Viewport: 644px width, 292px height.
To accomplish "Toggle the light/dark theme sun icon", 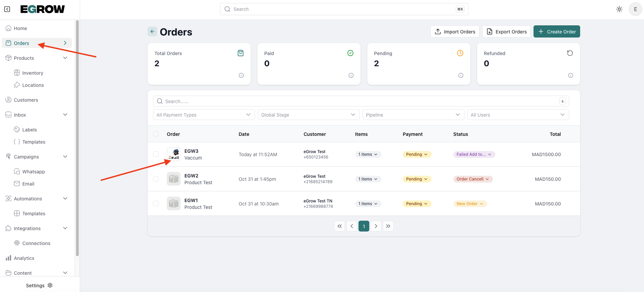I will tap(619, 9).
